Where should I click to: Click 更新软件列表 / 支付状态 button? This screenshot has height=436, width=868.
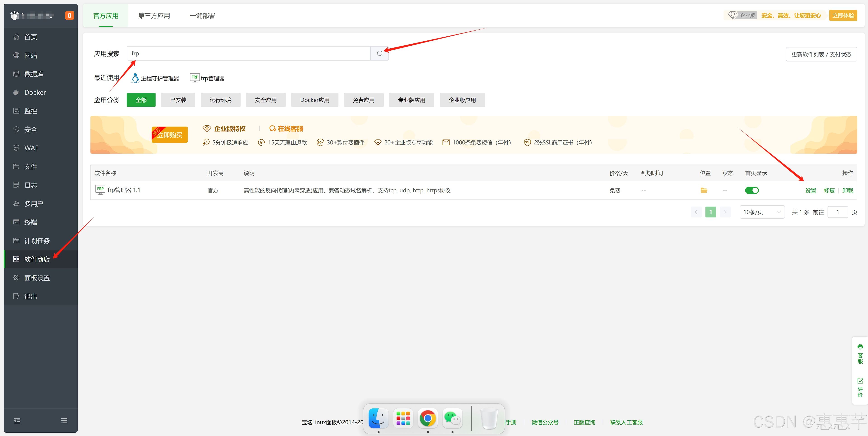pos(821,54)
